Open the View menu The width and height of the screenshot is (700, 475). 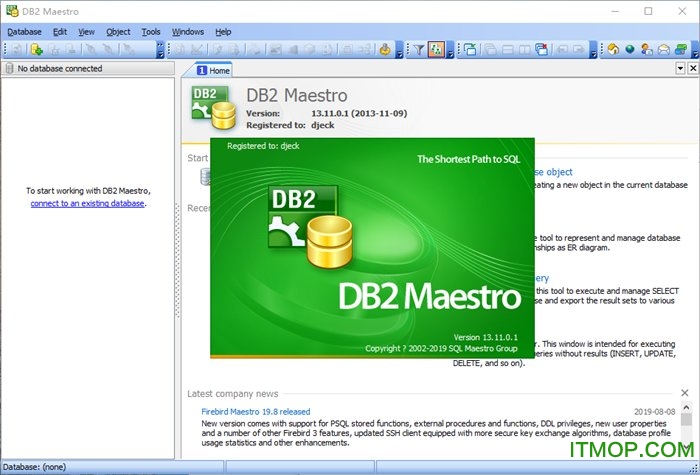coord(87,32)
